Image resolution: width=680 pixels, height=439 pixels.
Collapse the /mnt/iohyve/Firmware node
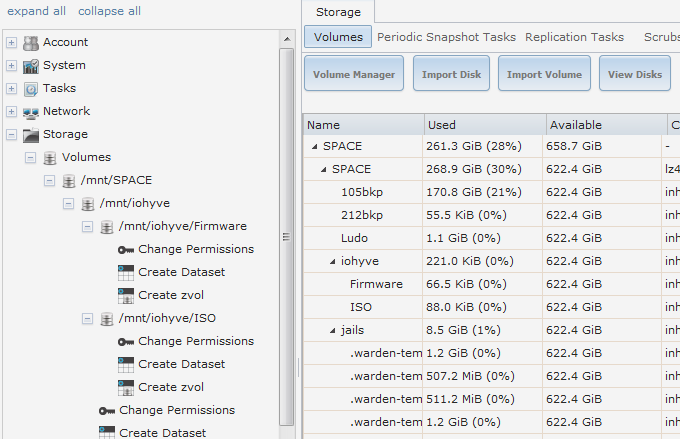(x=88, y=226)
